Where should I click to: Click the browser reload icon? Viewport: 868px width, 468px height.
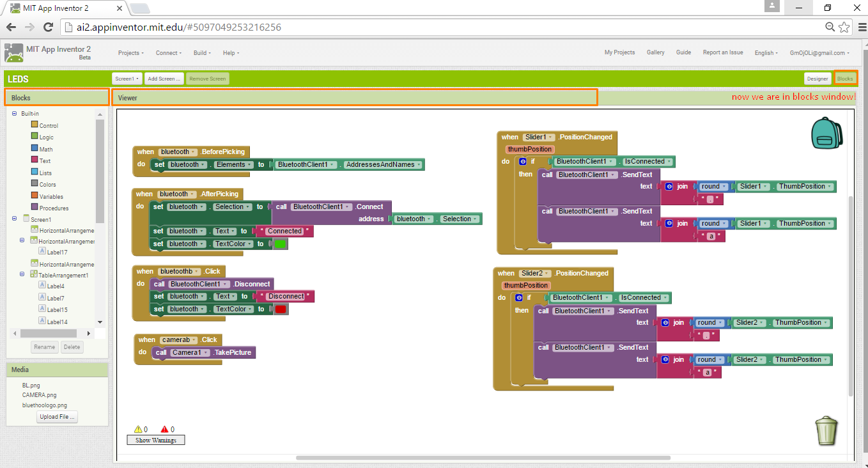[x=48, y=27]
